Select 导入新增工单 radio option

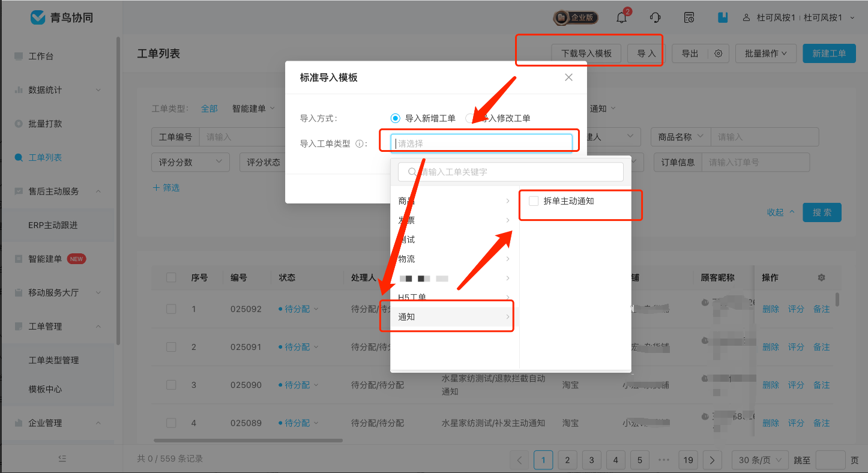coord(395,118)
